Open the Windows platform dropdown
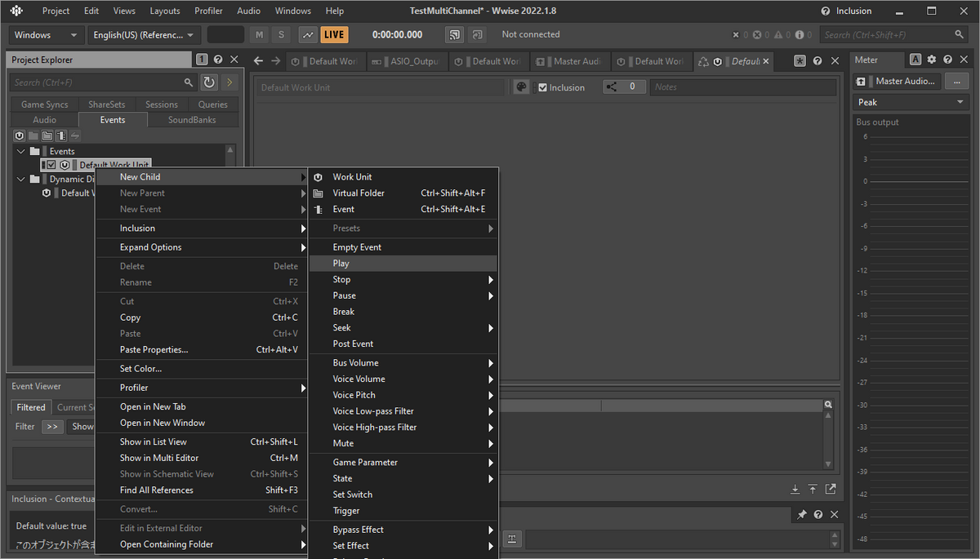The height and width of the screenshot is (559, 980). pyautogui.click(x=47, y=35)
